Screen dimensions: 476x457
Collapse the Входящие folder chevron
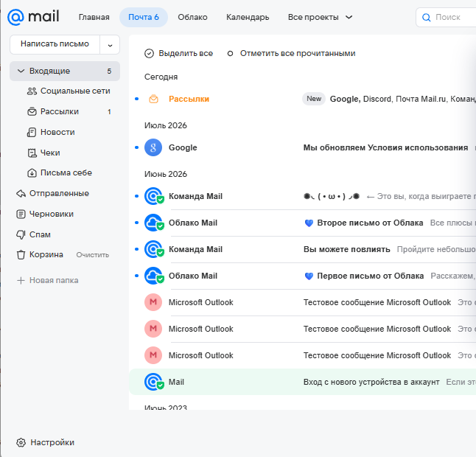[21, 71]
